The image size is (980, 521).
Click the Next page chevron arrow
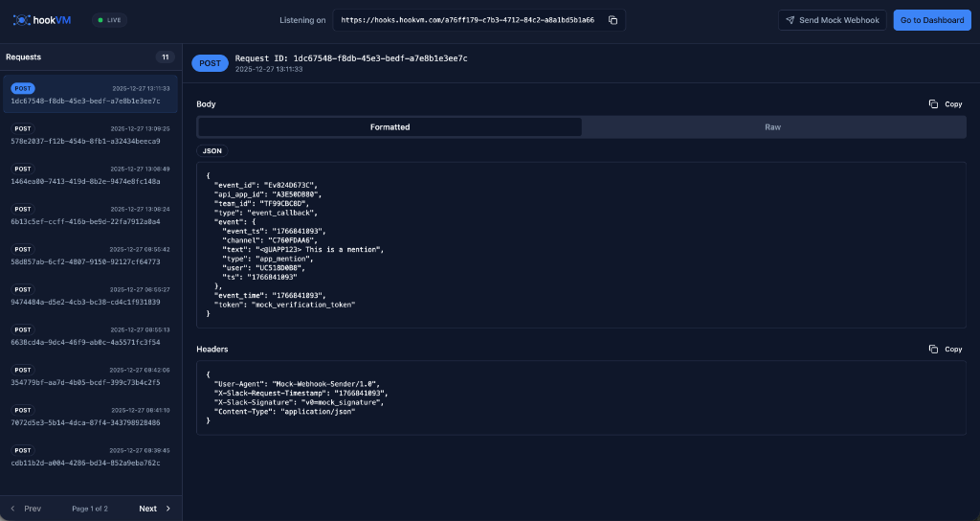point(168,509)
